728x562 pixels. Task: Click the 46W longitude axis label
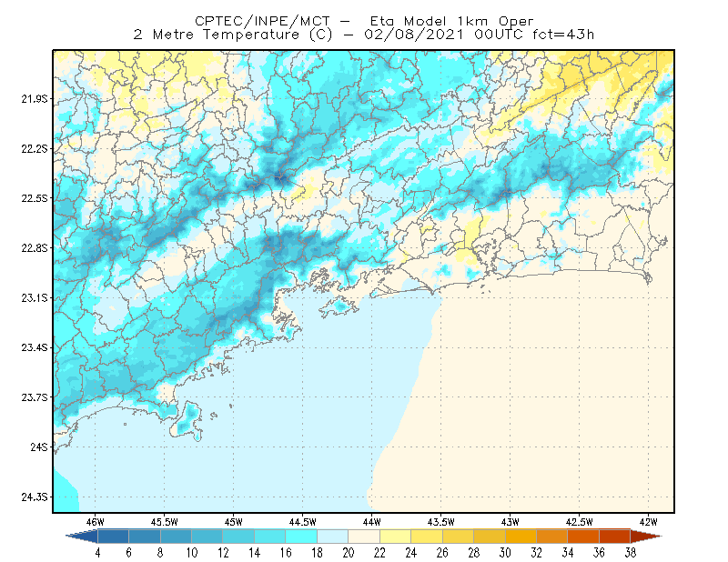[x=96, y=522]
